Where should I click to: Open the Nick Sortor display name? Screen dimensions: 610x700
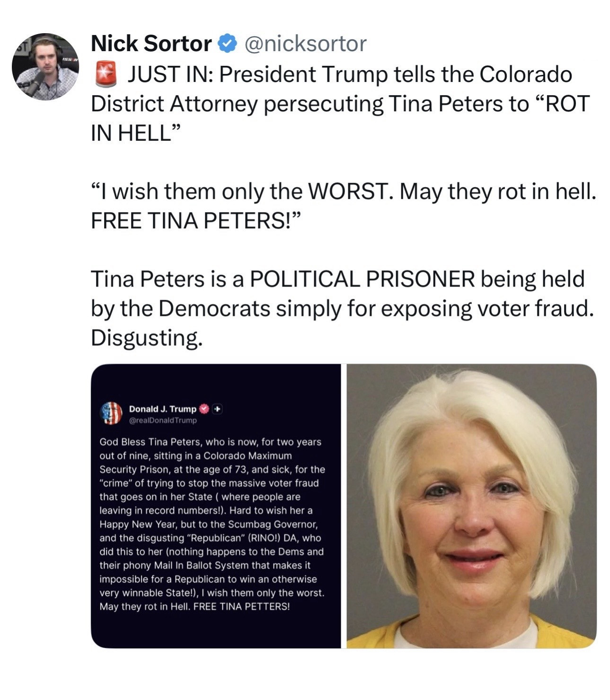click(151, 44)
